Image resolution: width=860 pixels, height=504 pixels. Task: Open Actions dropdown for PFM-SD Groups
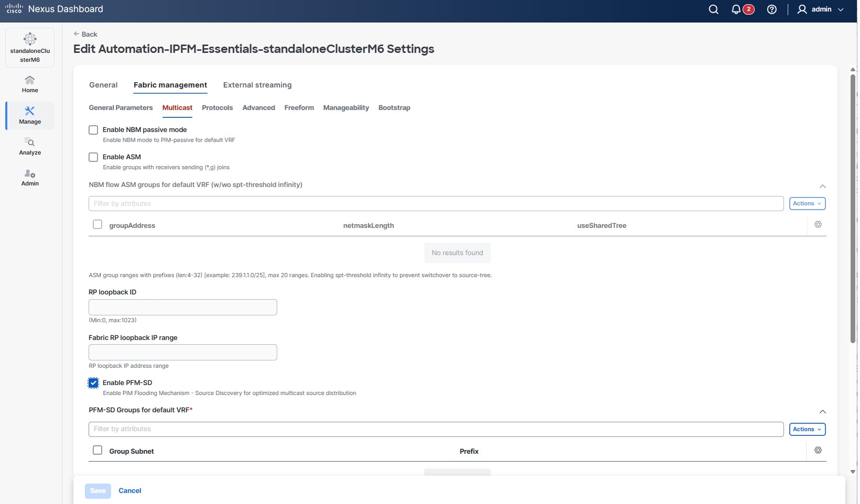pos(807,429)
